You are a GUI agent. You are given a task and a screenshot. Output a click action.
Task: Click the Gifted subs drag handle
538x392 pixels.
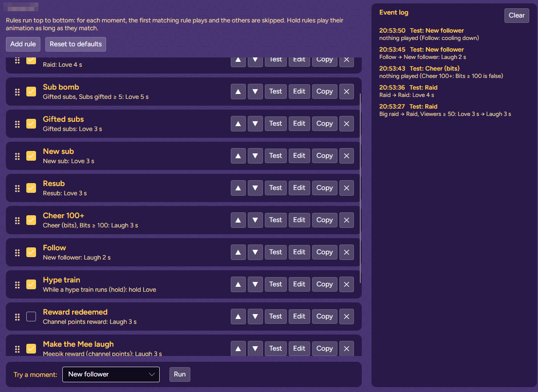pos(17,124)
